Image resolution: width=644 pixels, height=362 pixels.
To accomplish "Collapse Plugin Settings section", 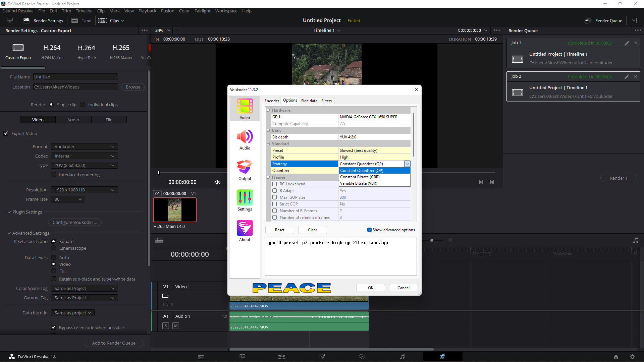I will [9, 212].
